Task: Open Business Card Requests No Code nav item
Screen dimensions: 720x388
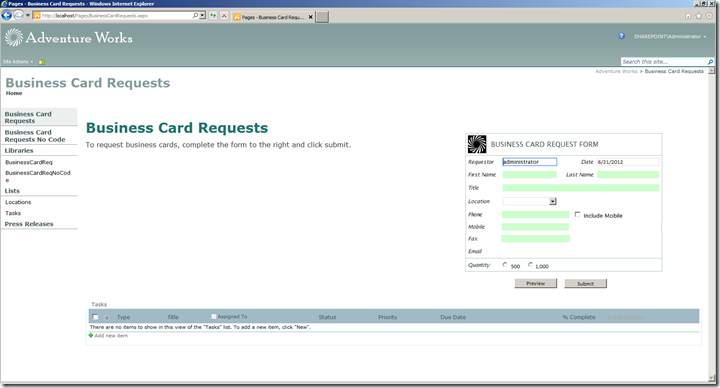Action: pos(35,136)
